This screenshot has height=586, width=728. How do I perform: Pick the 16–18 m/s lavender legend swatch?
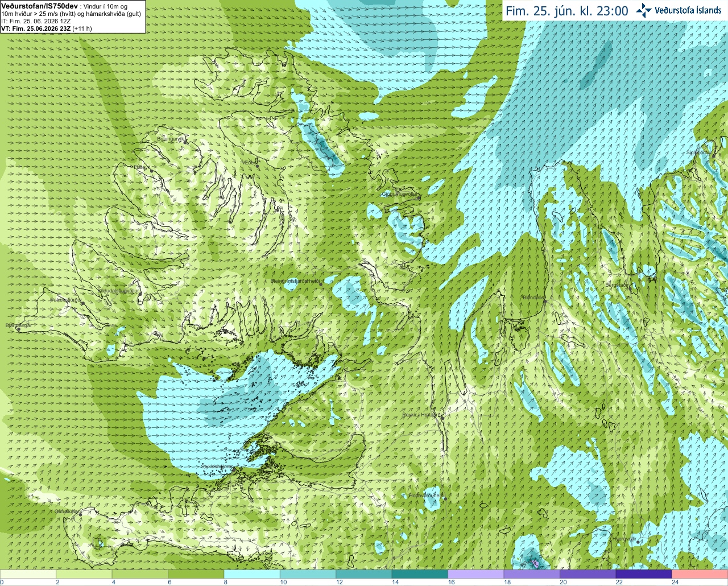(476, 574)
